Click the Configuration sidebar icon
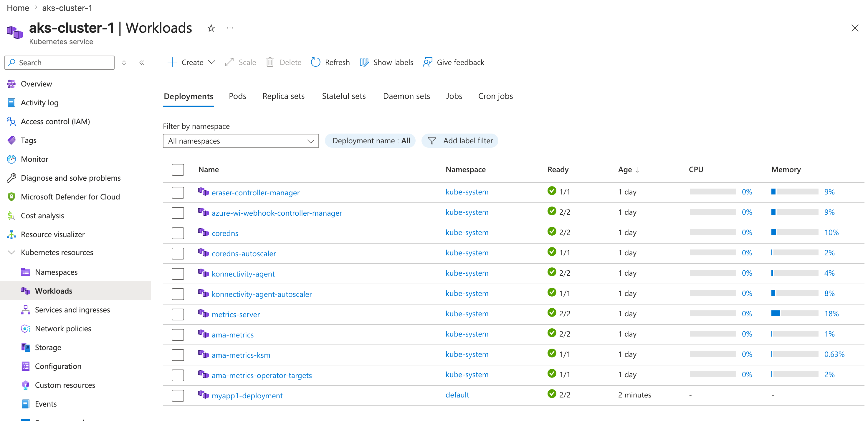The image size is (868, 421). click(x=26, y=366)
